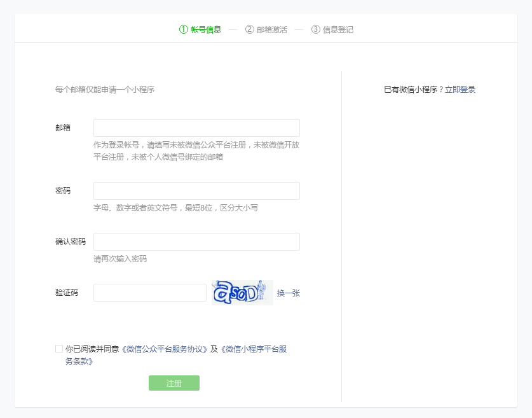This screenshot has width=532, height=418.
Task: Click the 密码 password input field
Action: (196, 191)
